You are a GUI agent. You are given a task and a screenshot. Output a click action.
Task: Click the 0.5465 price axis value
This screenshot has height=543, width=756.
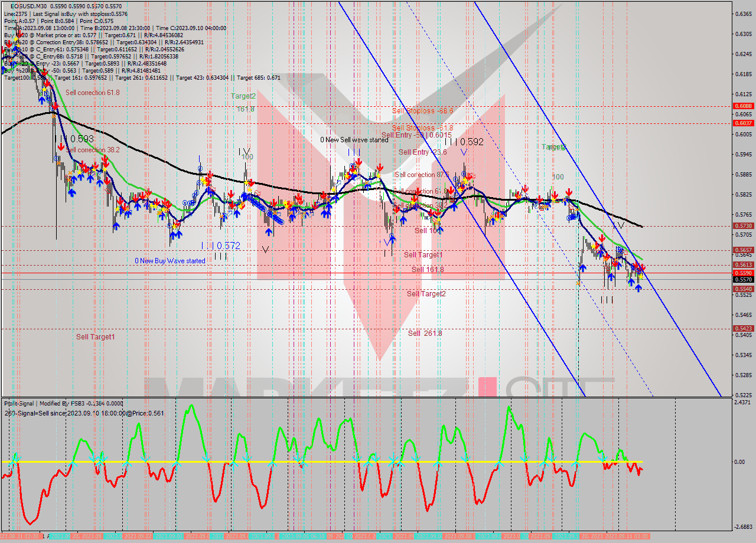[x=743, y=315]
